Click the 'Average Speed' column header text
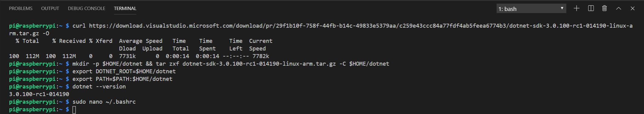 click(x=141, y=41)
